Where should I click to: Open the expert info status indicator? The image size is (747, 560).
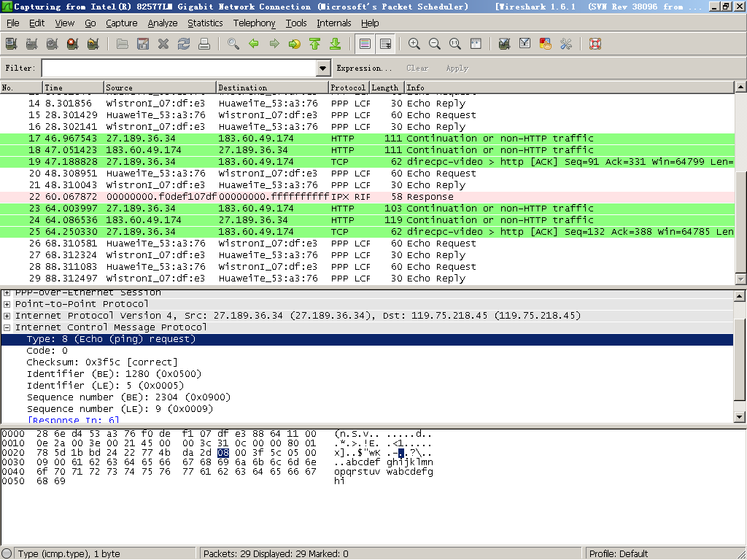(x=7, y=554)
